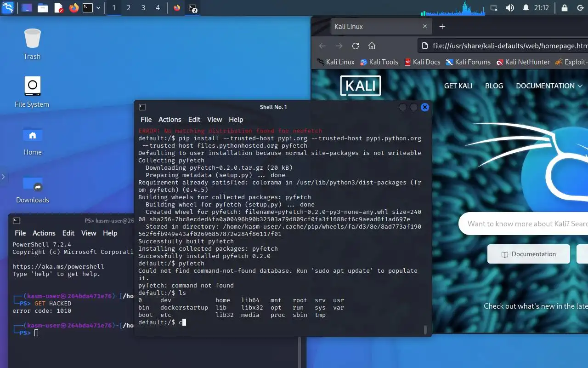
Task: Launch the terminal emulator from the panel
Action: pyautogui.click(x=88, y=8)
